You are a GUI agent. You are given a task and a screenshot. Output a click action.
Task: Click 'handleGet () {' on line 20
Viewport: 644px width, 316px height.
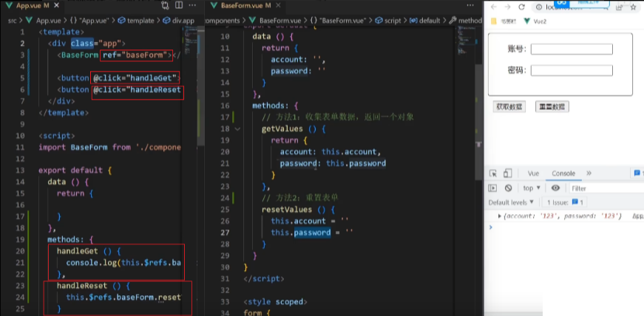89,251
